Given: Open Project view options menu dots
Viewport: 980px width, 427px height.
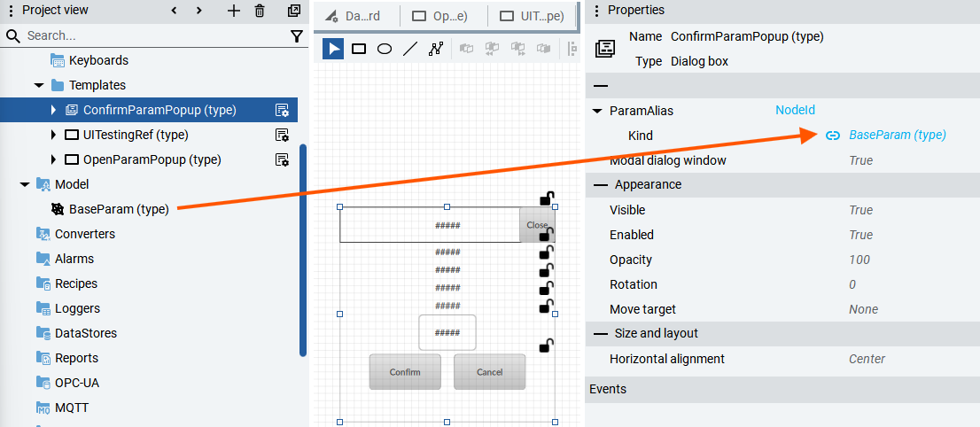Looking at the screenshot, I should pyautogui.click(x=10, y=11).
